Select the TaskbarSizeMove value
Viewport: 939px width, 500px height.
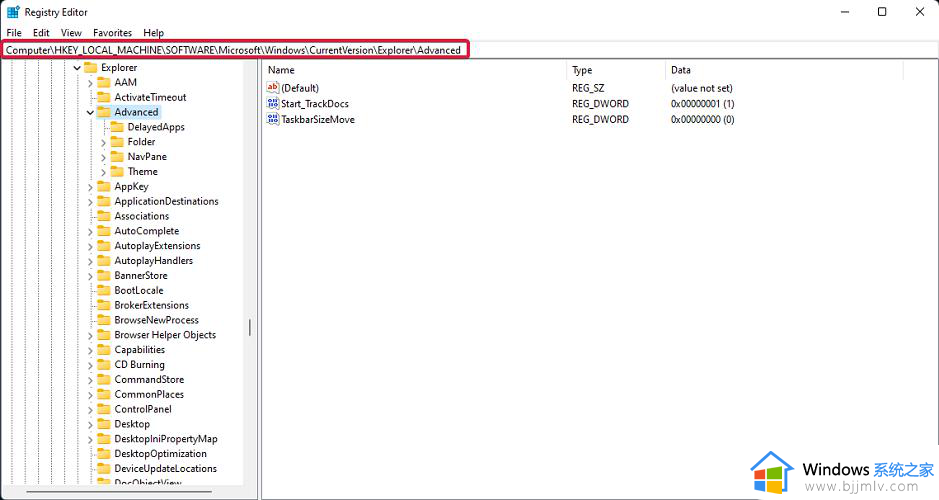point(318,119)
